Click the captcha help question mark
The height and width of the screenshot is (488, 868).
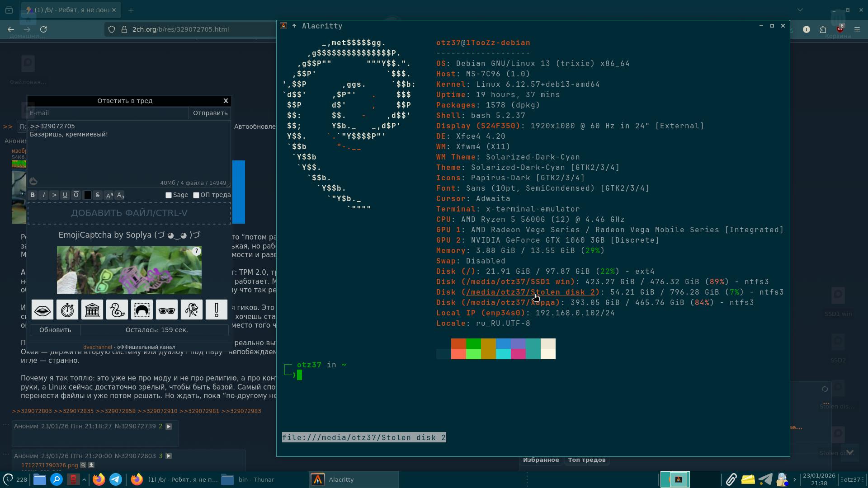pos(196,251)
